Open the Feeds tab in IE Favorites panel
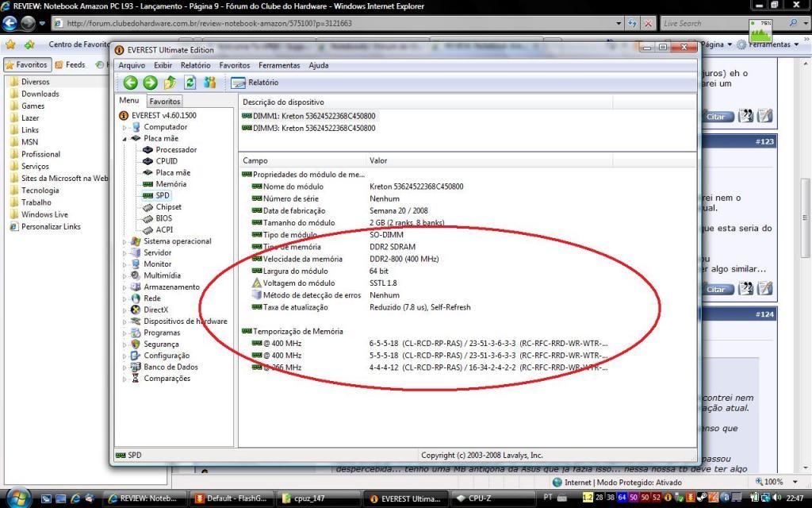The height and width of the screenshot is (508, 812). tap(70, 65)
